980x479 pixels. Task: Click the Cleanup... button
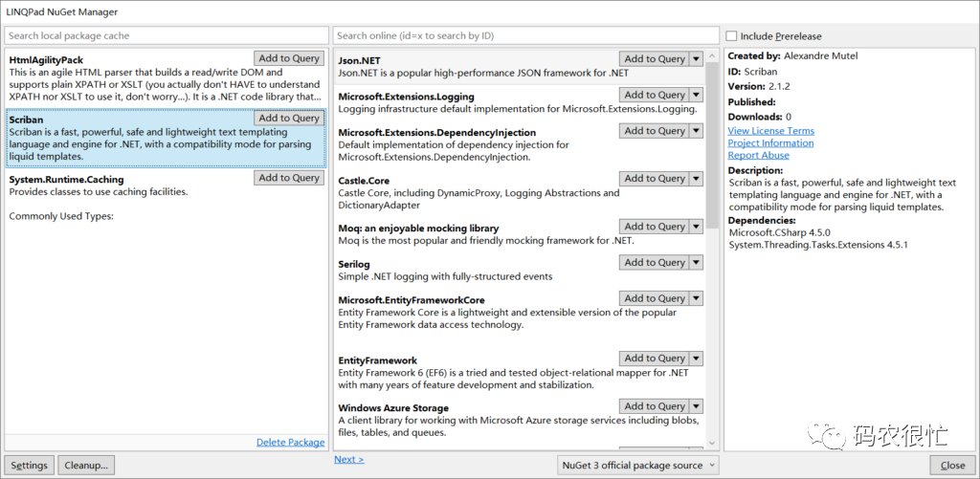pos(86,466)
